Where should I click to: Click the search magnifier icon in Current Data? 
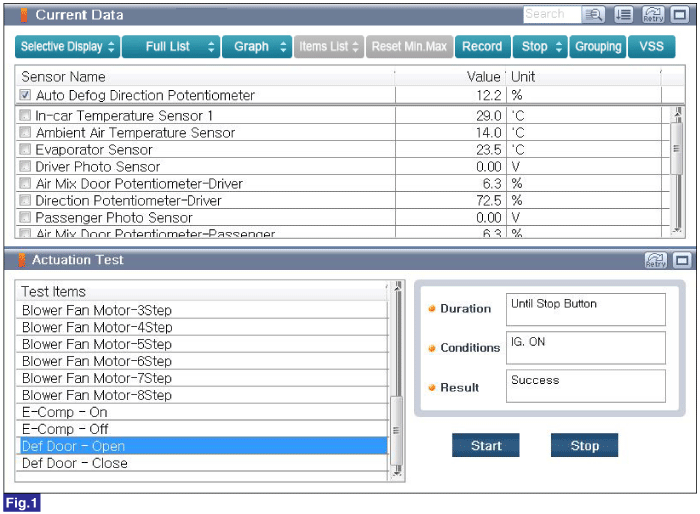point(594,15)
